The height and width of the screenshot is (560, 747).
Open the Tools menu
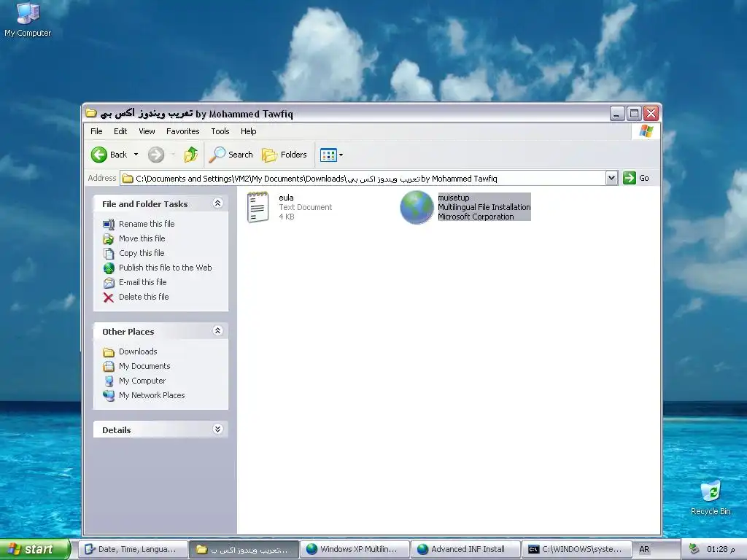220,131
